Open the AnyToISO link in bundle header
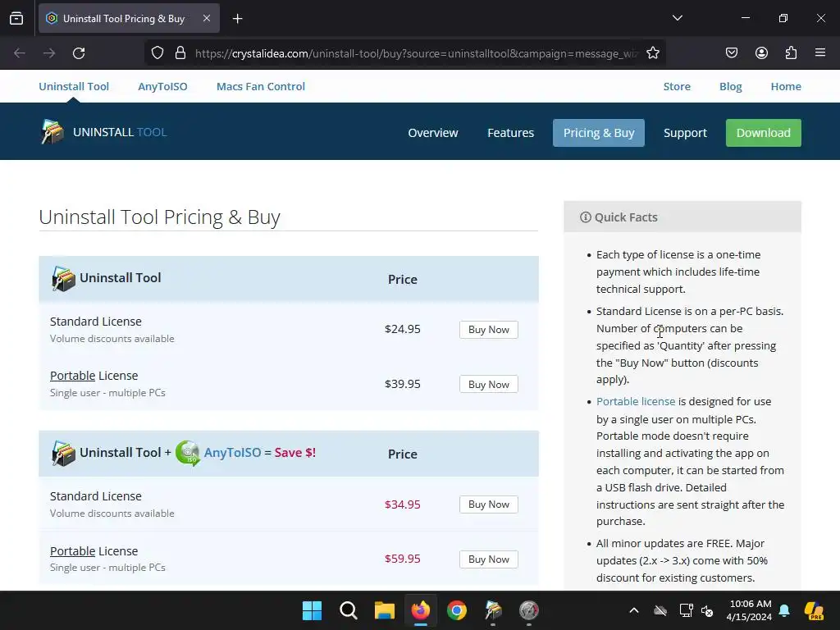Image resolution: width=840 pixels, height=630 pixels. point(232,453)
